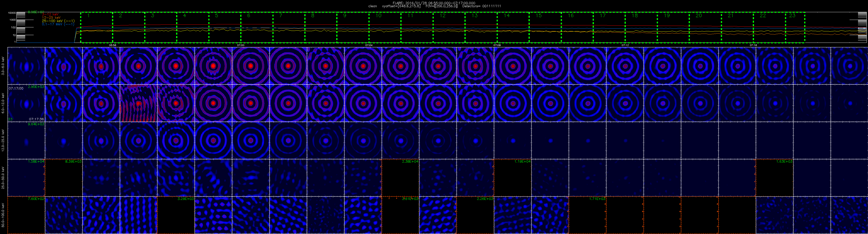Open the black panel labeled 2.26E+03
The image size is (868, 234).
[x=475, y=215]
